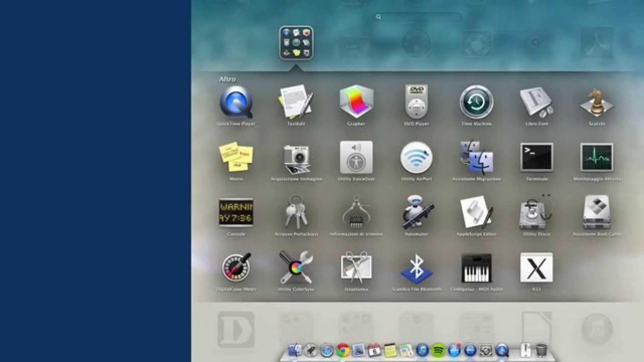Launch Assistente Migrazione
644x362 pixels.
[x=476, y=157]
